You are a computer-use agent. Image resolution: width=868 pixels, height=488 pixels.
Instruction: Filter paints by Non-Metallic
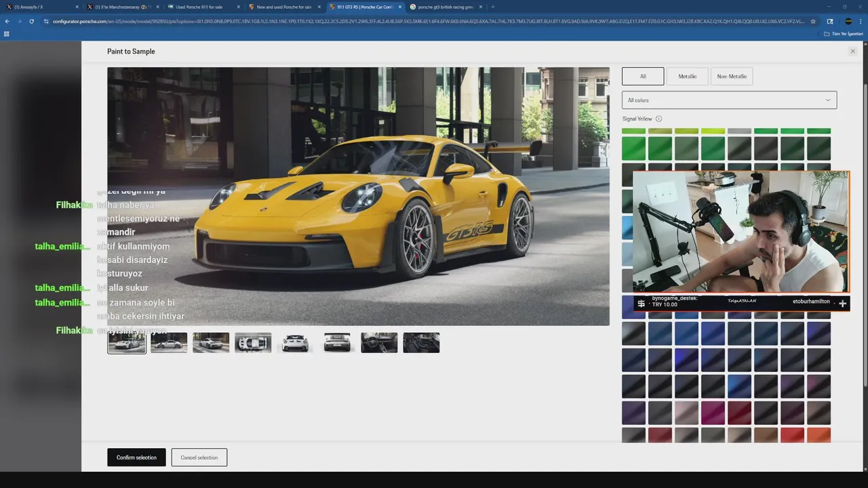732,77
